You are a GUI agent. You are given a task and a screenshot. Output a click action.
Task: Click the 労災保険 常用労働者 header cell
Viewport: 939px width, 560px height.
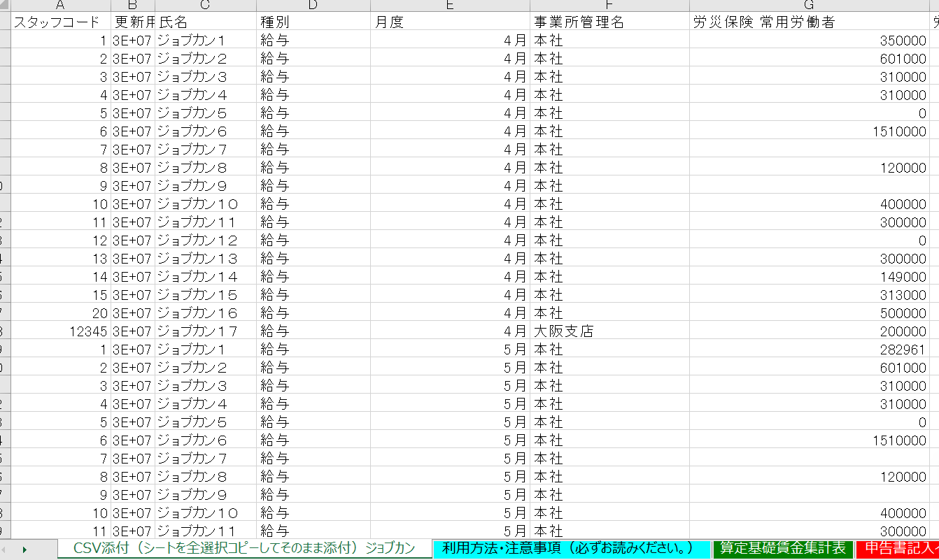pyautogui.click(x=810, y=22)
